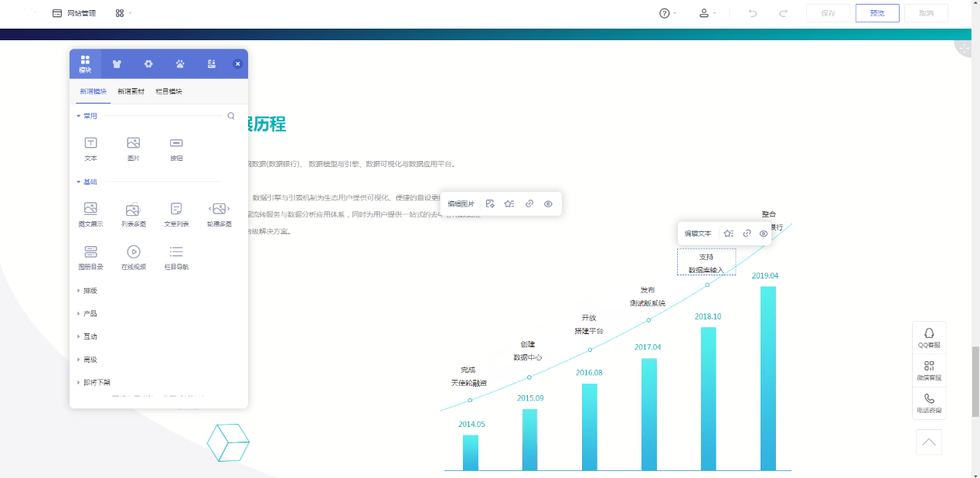Open the gear settings tab in panel

pos(148,63)
